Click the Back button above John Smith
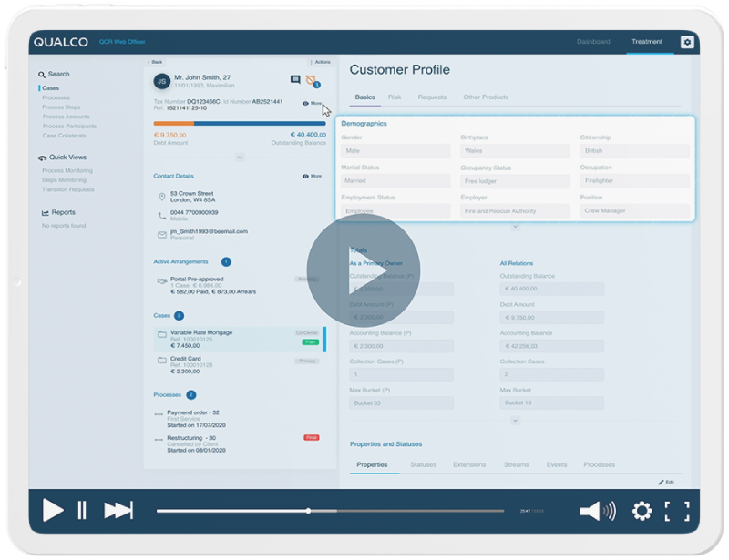 coord(156,62)
